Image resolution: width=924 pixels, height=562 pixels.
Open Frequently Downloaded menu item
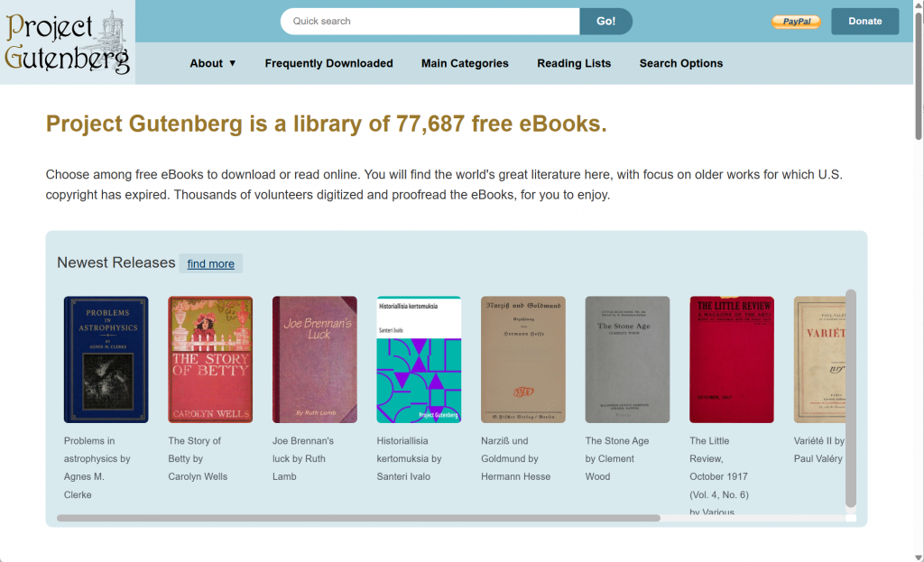(328, 63)
